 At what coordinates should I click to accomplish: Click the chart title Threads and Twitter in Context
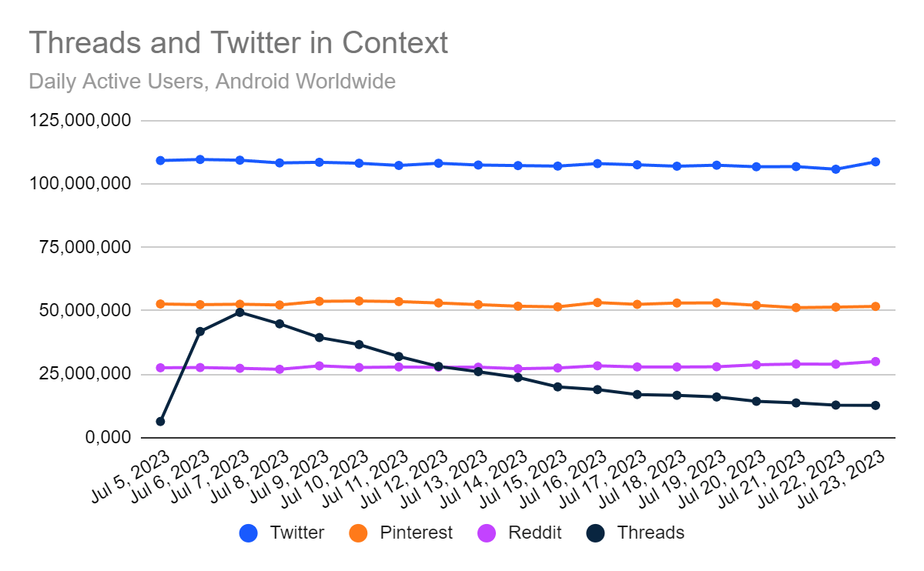tap(238, 42)
